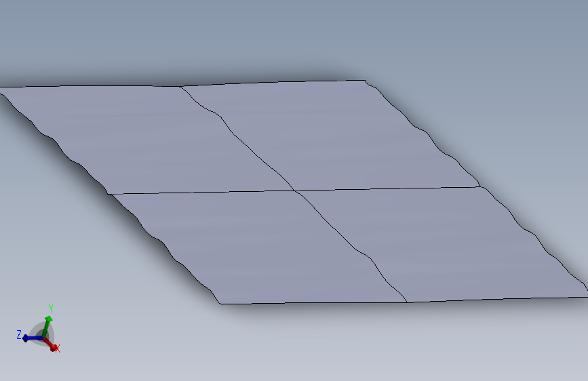
Task: Click the red X axis arrow of the triad
Action: tap(50, 344)
